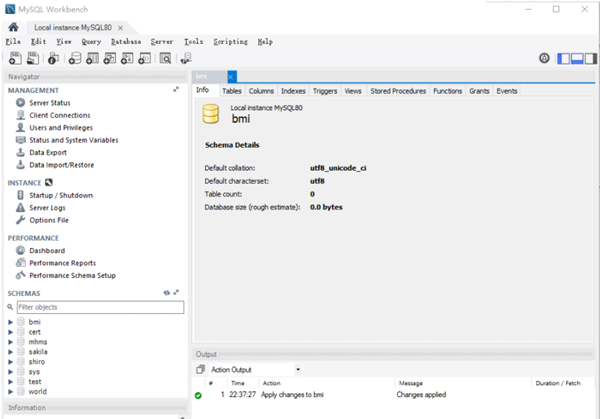Open SQL script file toolbar icon
This screenshot has width=600, height=419.
pos(33,58)
